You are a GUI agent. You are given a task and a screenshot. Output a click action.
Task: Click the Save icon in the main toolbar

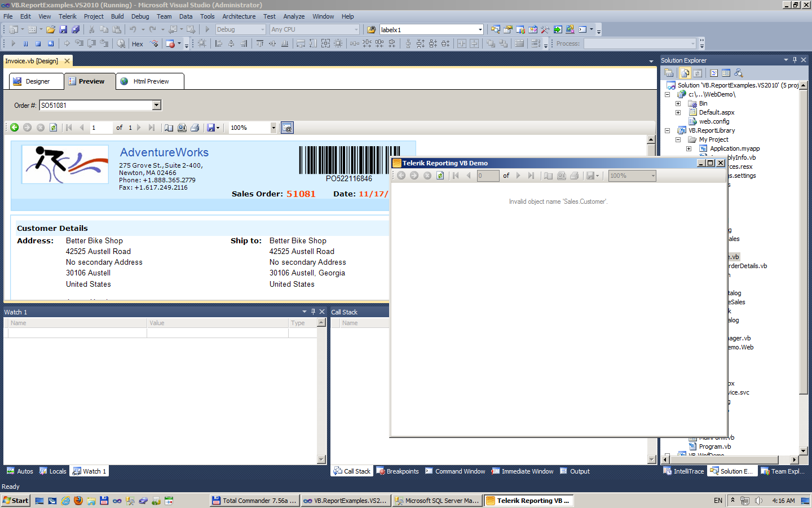point(63,29)
